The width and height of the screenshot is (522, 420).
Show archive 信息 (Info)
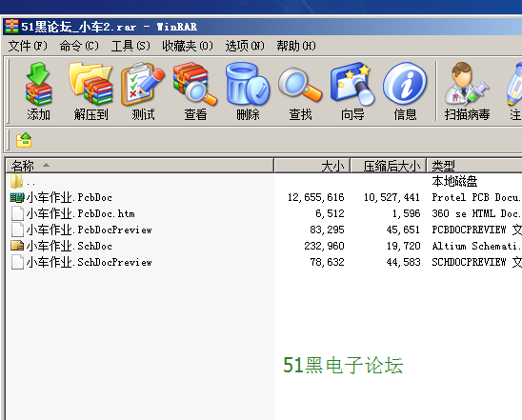click(405, 91)
